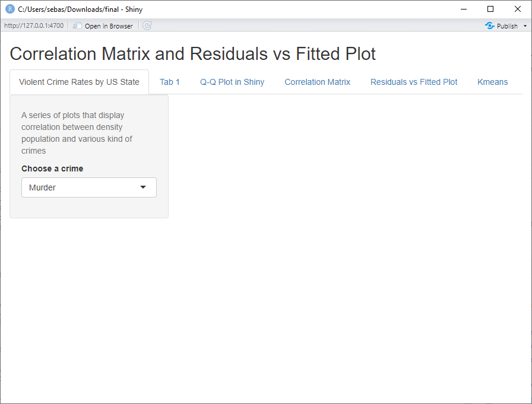Go to Residuals vs Fitted Plot tab
The width and height of the screenshot is (532, 404).
(414, 82)
